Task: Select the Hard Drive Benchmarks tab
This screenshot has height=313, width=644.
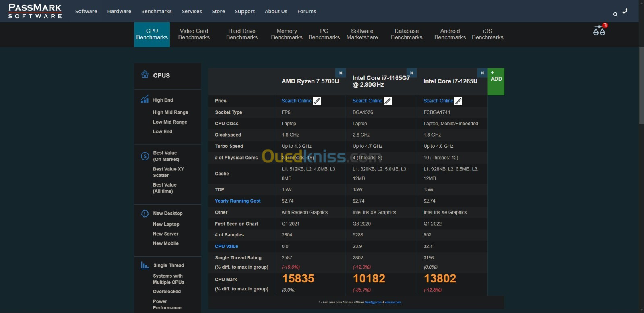Action: coord(242,34)
